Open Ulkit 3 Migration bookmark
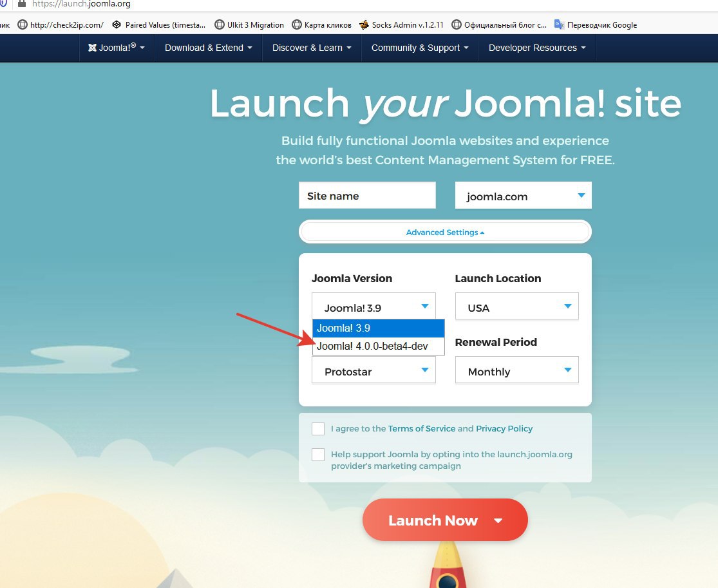Screen dimensions: 718x588 [x=249, y=24]
